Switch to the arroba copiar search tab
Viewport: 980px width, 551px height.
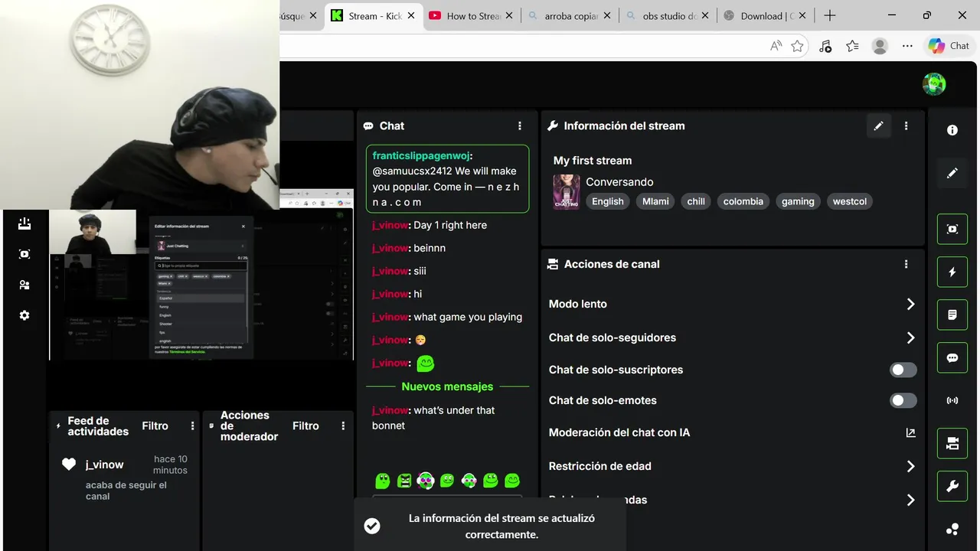click(570, 16)
